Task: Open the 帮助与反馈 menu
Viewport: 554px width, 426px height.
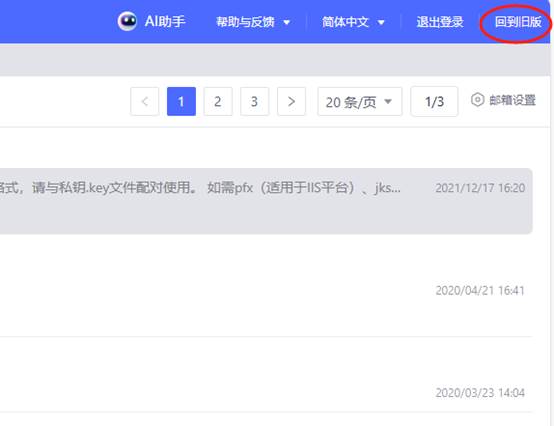Action: [x=245, y=22]
